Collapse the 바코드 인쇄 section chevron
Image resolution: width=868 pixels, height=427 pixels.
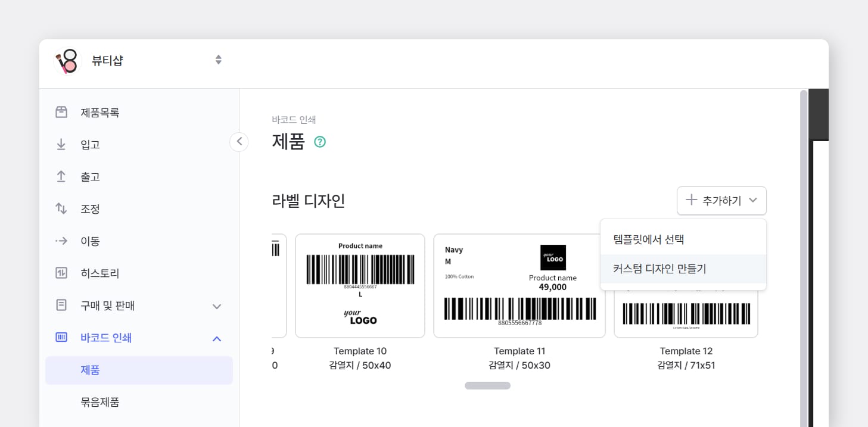click(217, 338)
